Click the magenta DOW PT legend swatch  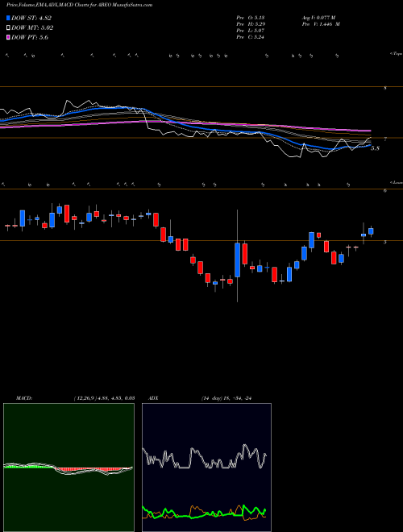tap(8, 37)
